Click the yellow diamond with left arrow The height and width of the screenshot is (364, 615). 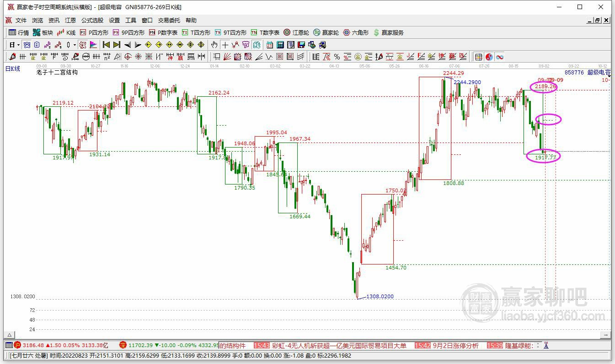point(148,45)
